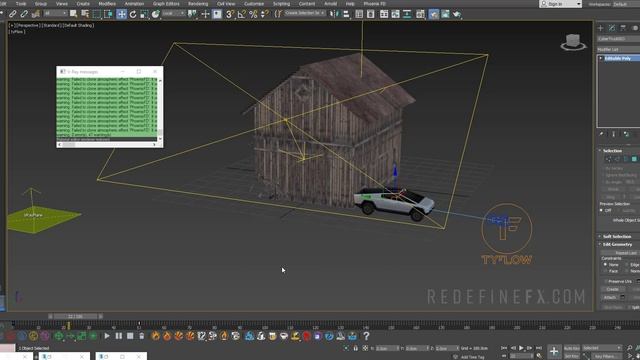Enable the Preserve UVs checkbox
The height and width of the screenshot is (360, 640).
606,281
